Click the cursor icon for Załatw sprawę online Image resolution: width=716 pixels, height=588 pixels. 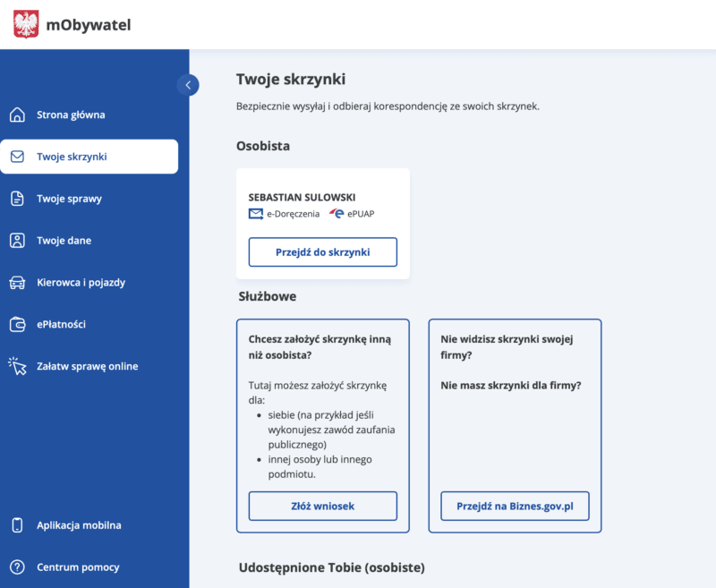[x=17, y=366]
